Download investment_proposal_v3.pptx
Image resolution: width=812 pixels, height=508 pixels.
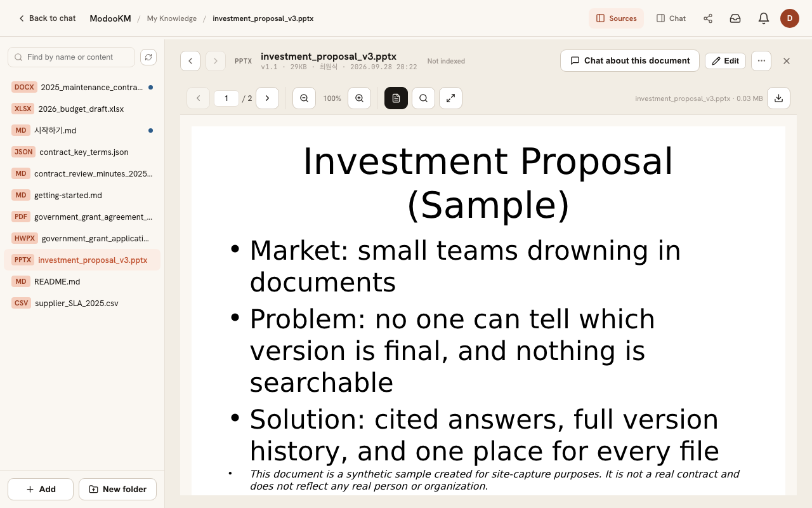point(778,98)
